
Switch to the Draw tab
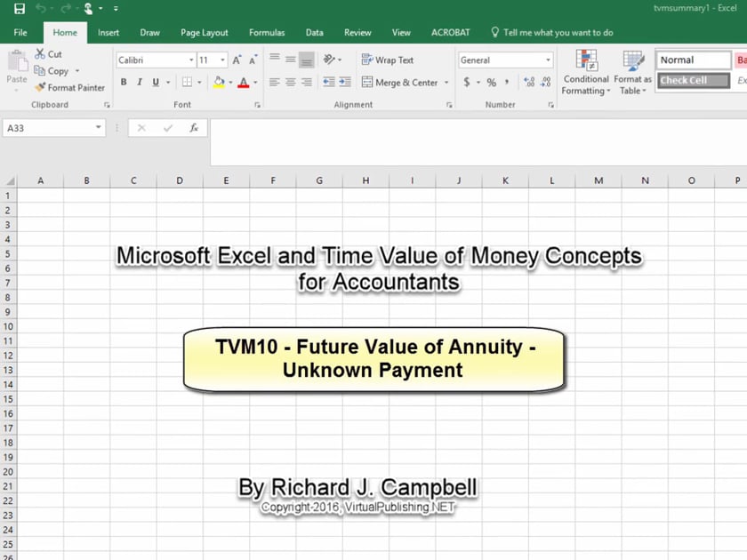tap(149, 32)
